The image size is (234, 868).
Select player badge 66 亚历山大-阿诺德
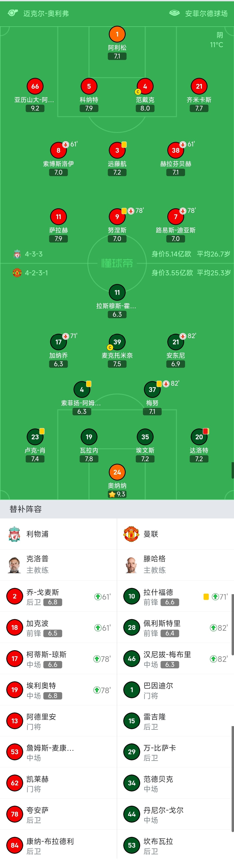[x=35, y=86]
